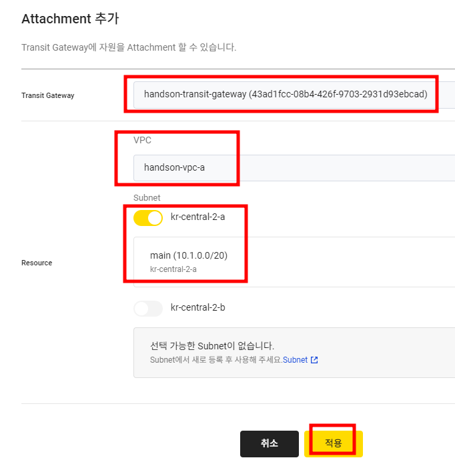Click the Transit Gateway에 자원을 Attachment description text
455x476 pixels.
click(129, 47)
